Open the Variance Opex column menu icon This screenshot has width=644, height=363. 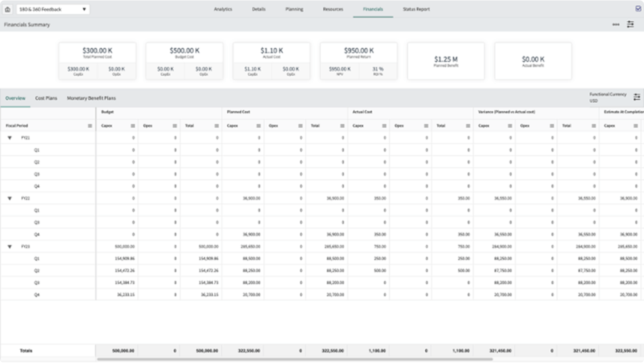pos(551,125)
